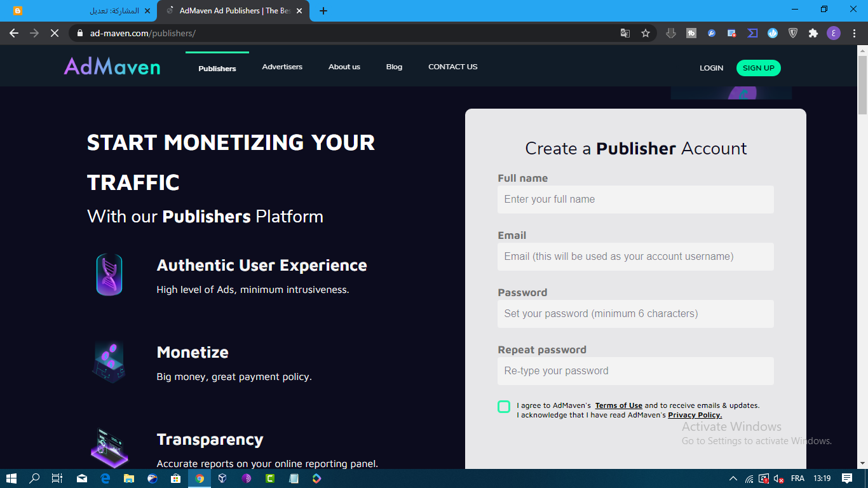Screen dimensions: 868x488
Task: Open the TubeBuddy 'tb' extension
Action: tap(691, 33)
